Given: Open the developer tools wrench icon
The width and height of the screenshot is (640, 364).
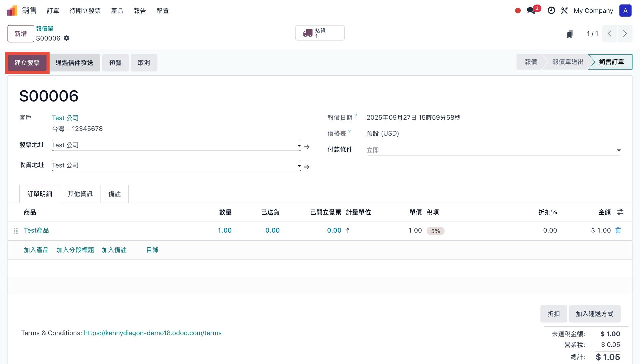Looking at the screenshot, I should (564, 11).
